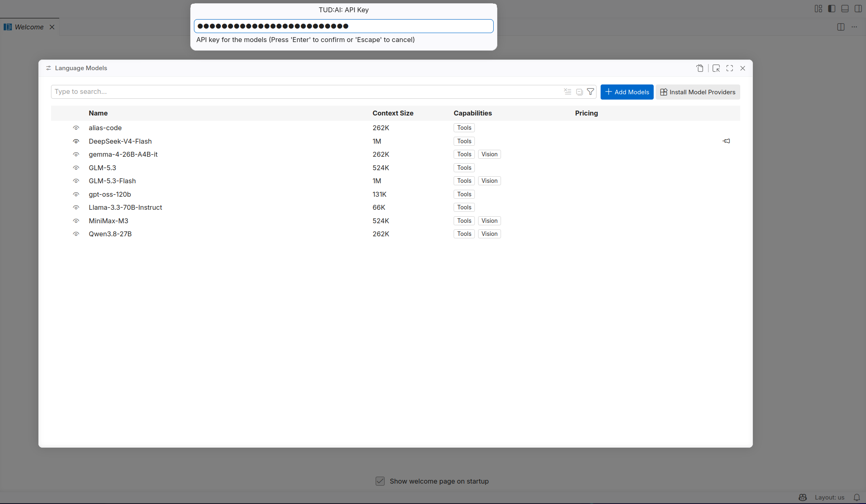The width and height of the screenshot is (866, 504).
Task: Toggle visibility of the alias-code model
Action: [x=76, y=128]
